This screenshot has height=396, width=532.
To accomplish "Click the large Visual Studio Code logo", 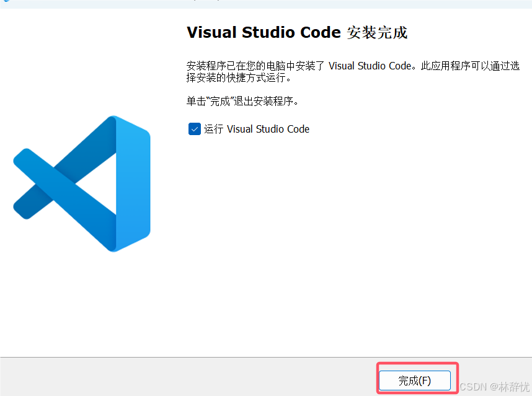I will (82, 184).
